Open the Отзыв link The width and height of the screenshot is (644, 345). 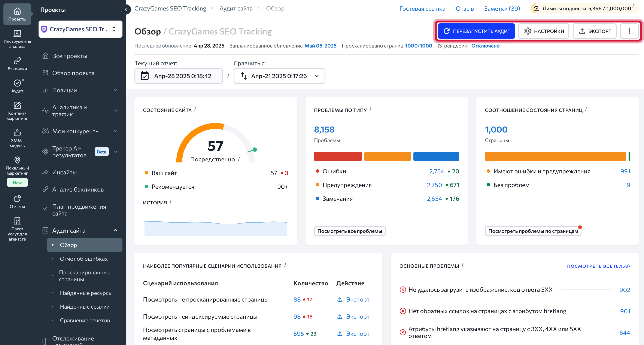[465, 9]
